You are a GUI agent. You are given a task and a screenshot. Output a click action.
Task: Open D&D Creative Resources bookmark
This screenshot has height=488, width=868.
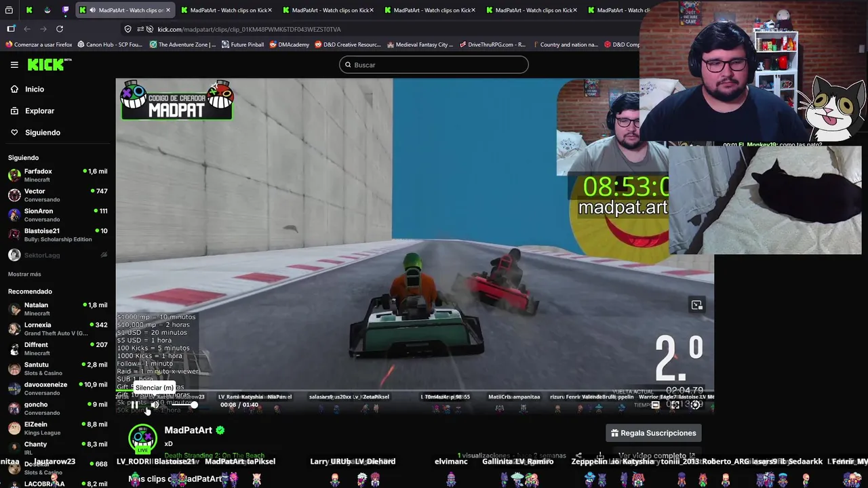(x=348, y=45)
